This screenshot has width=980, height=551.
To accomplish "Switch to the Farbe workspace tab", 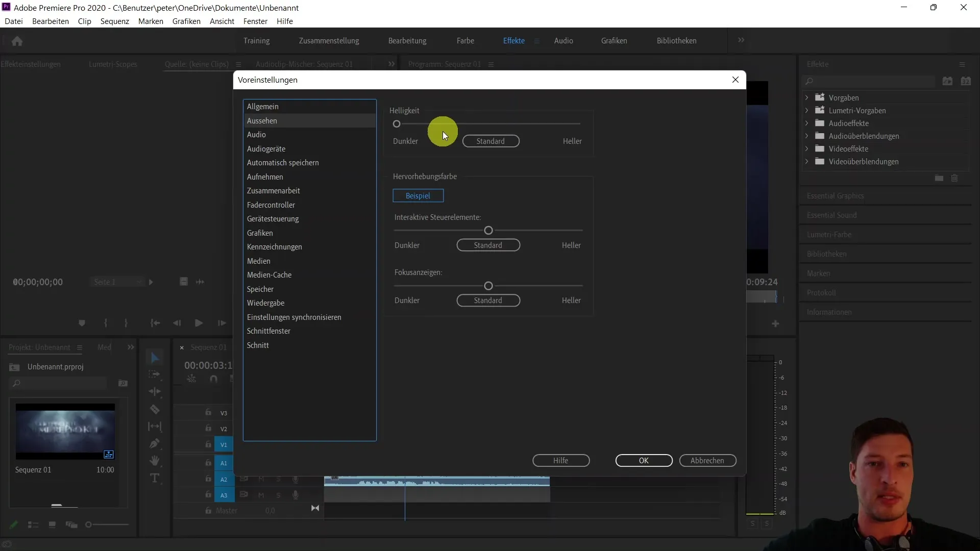I will (465, 40).
